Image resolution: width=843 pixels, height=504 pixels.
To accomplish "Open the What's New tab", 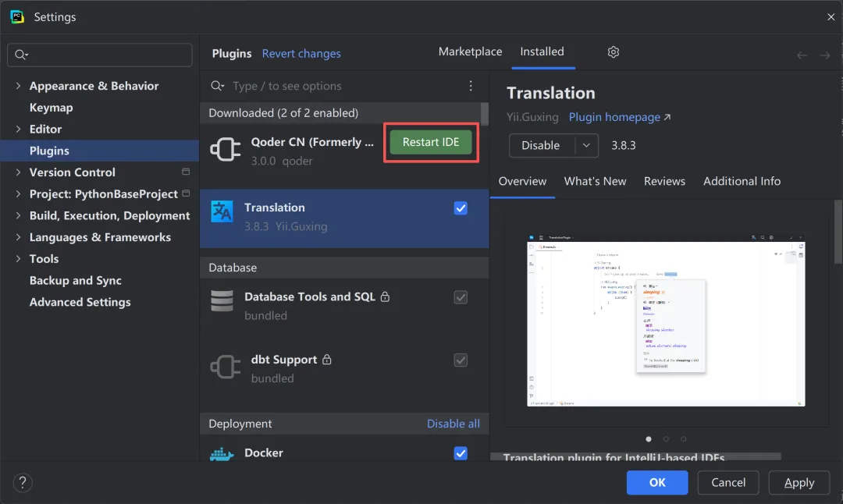I will click(x=595, y=182).
